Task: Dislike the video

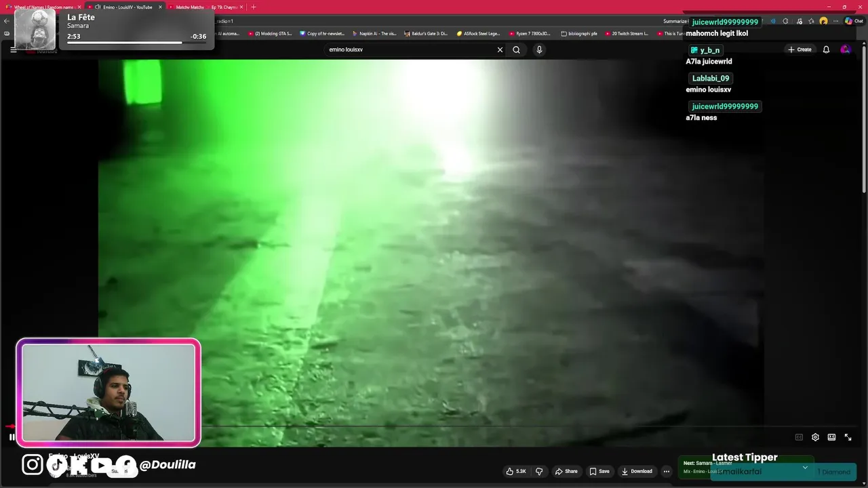Action: (539, 471)
